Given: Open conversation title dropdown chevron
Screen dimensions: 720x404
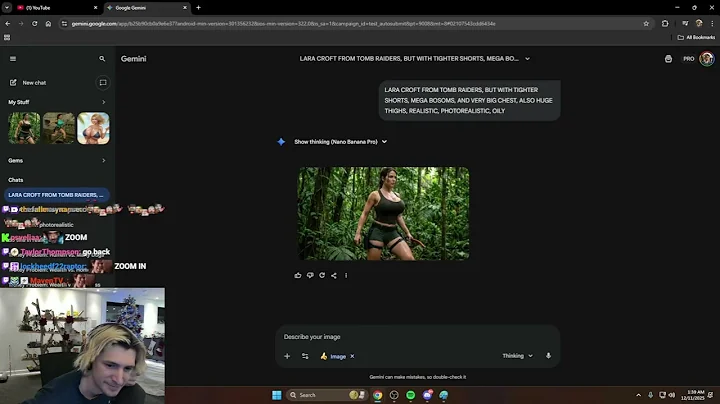Looking at the screenshot, I should point(527,59).
